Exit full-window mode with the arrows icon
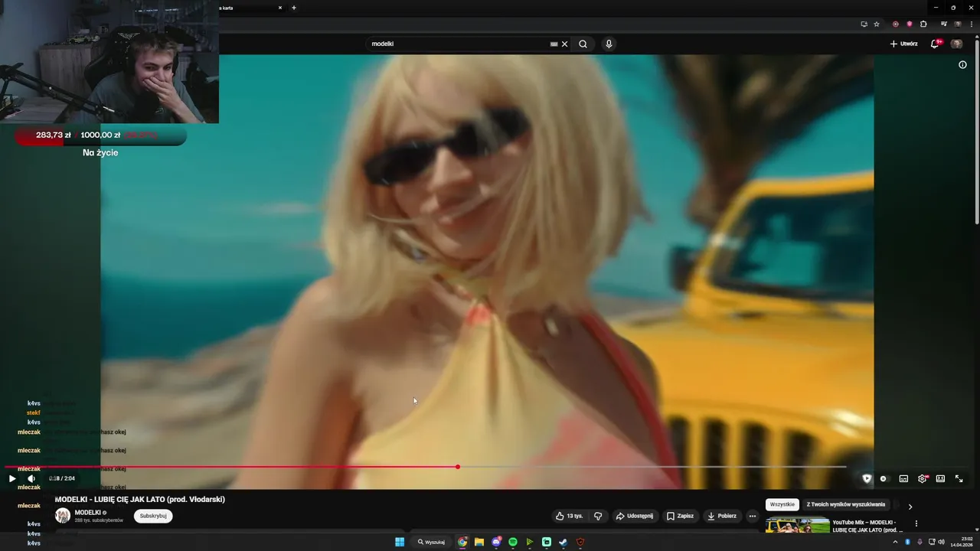This screenshot has height=551, width=980. tap(959, 478)
